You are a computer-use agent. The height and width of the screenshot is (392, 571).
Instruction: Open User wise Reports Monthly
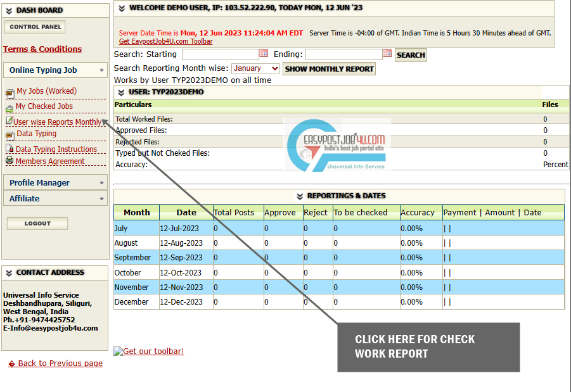coord(58,122)
